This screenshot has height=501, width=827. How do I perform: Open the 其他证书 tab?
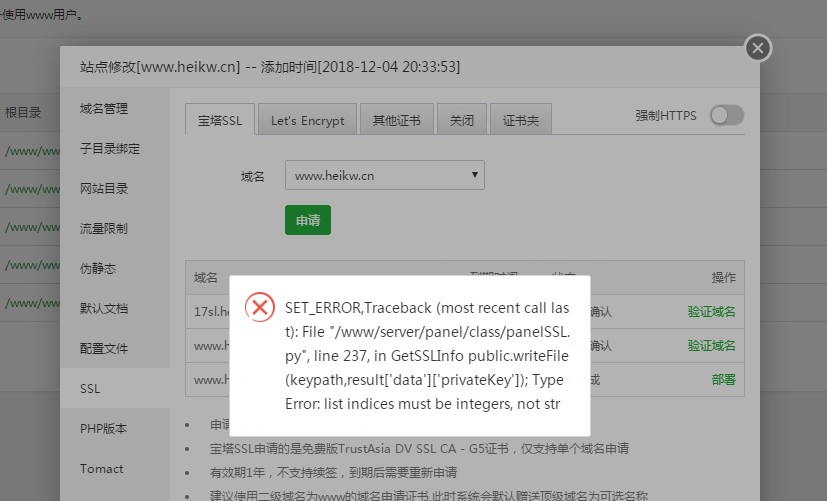[x=397, y=120]
